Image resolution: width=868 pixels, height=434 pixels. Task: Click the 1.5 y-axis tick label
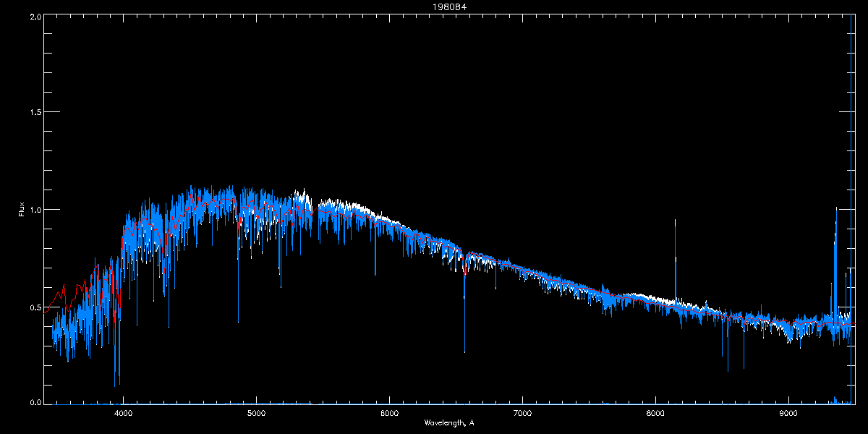[x=34, y=113]
